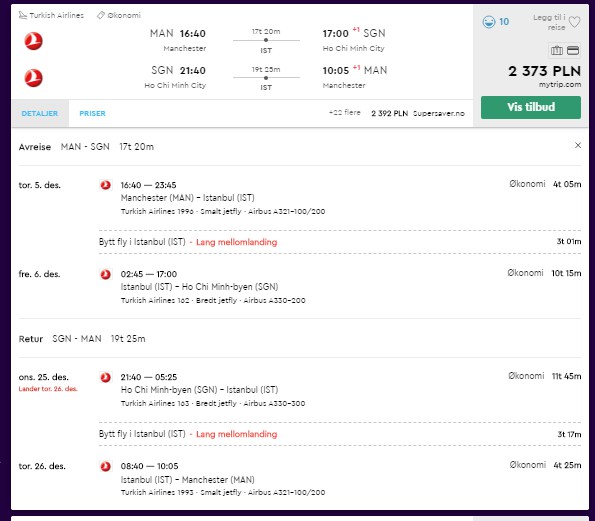Click the Legg til i reise label
Screen dimensions: 595x521
click(549, 22)
